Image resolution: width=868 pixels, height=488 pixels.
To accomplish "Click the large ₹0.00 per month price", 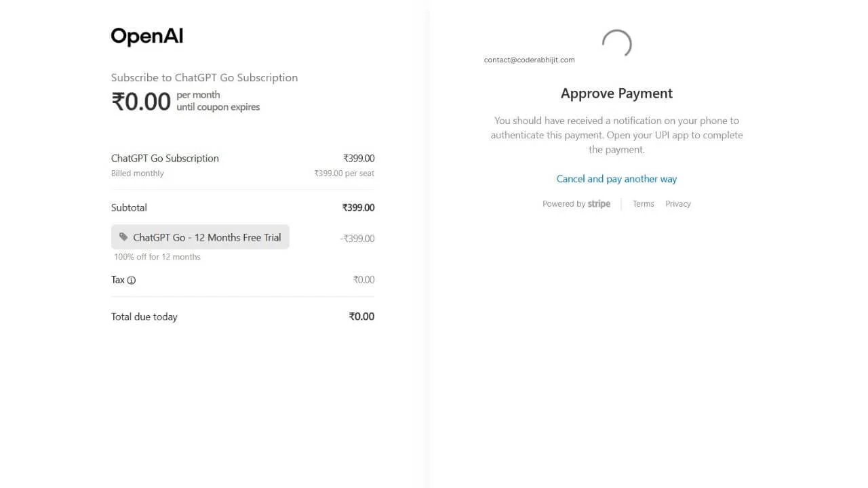I will (141, 102).
